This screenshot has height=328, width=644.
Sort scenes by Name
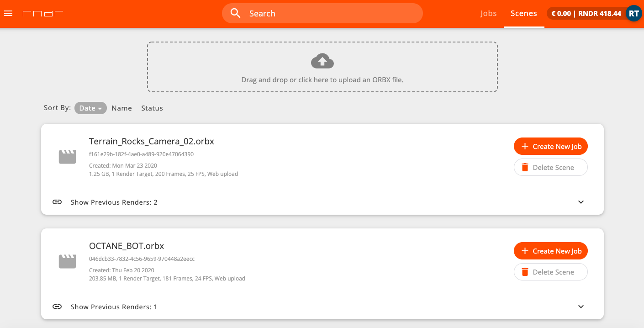121,108
